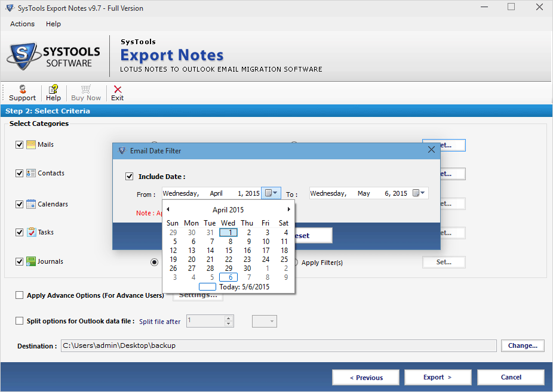Click the Email Date Filter title icon
The width and height of the screenshot is (553, 392).
[x=122, y=150]
